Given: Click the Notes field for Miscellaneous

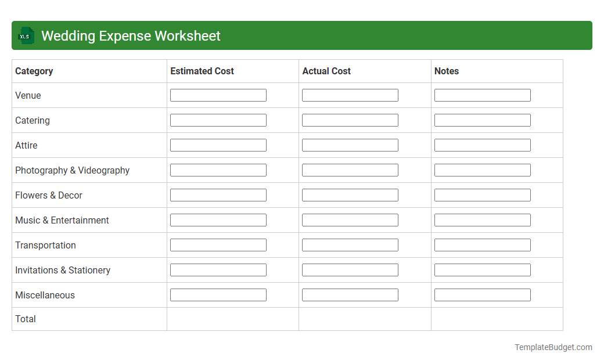Looking at the screenshot, I should (482, 294).
